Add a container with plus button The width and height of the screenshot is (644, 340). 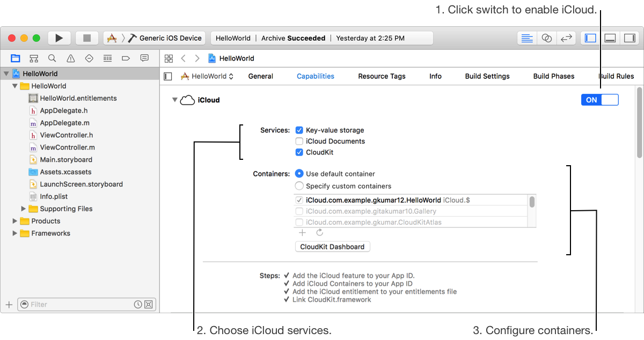(302, 233)
